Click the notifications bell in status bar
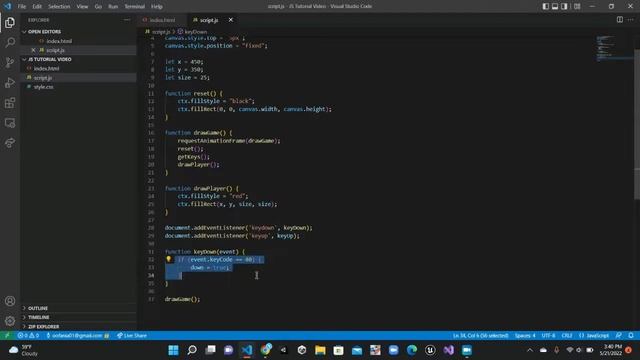Viewport: 640px width, 360px height. click(631, 336)
